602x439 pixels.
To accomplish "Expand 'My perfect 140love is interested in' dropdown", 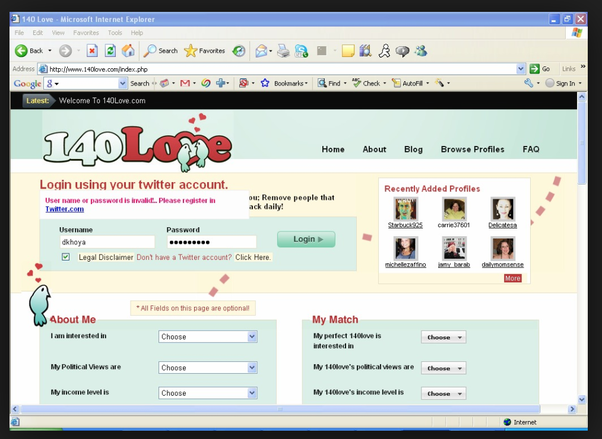I will click(443, 337).
